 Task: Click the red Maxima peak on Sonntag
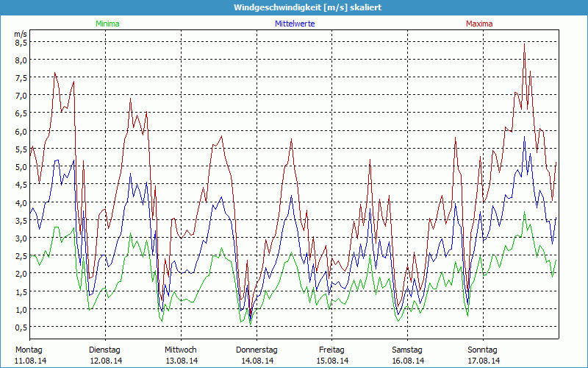(524, 44)
